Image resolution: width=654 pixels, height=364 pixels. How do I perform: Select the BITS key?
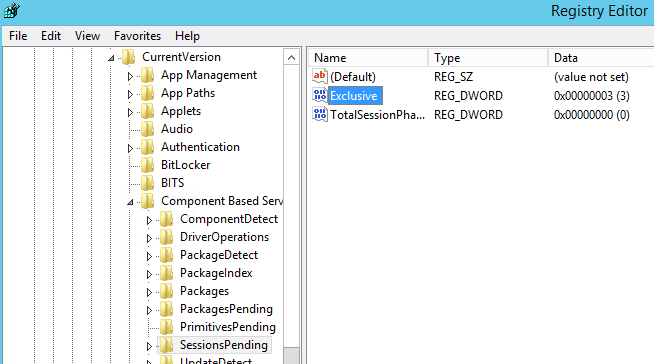pyautogui.click(x=173, y=183)
